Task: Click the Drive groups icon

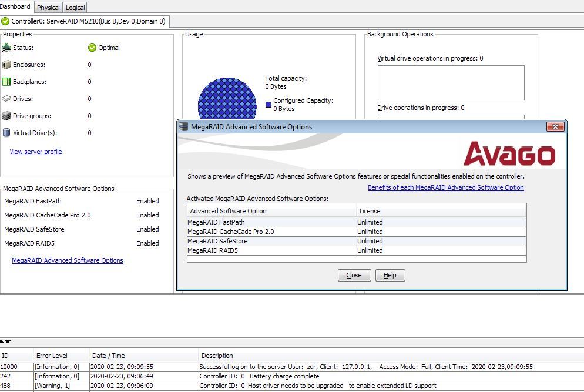Action: [6, 116]
